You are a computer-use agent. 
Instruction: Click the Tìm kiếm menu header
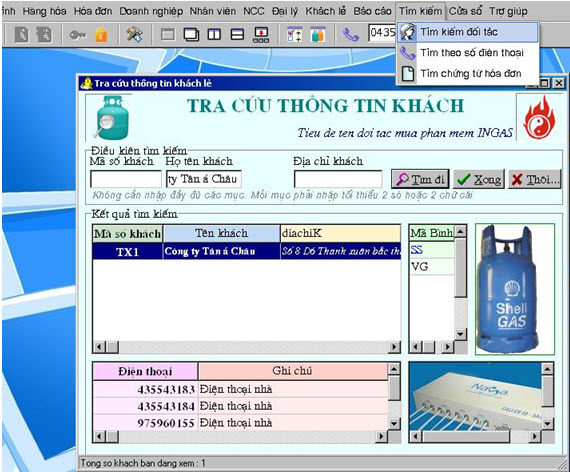click(x=421, y=11)
